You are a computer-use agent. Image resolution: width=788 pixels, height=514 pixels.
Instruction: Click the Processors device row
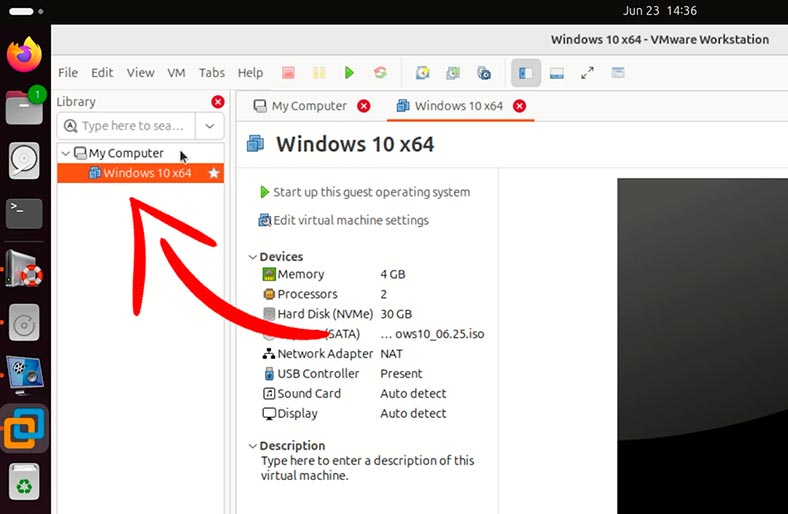[325, 294]
